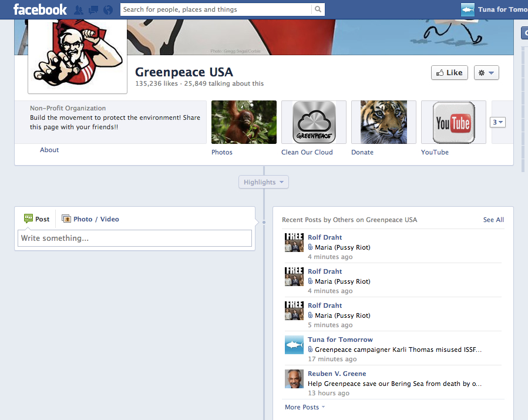This screenshot has width=528, height=420.
Task: Click the Clean Our Cloud label link
Action: click(x=307, y=152)
